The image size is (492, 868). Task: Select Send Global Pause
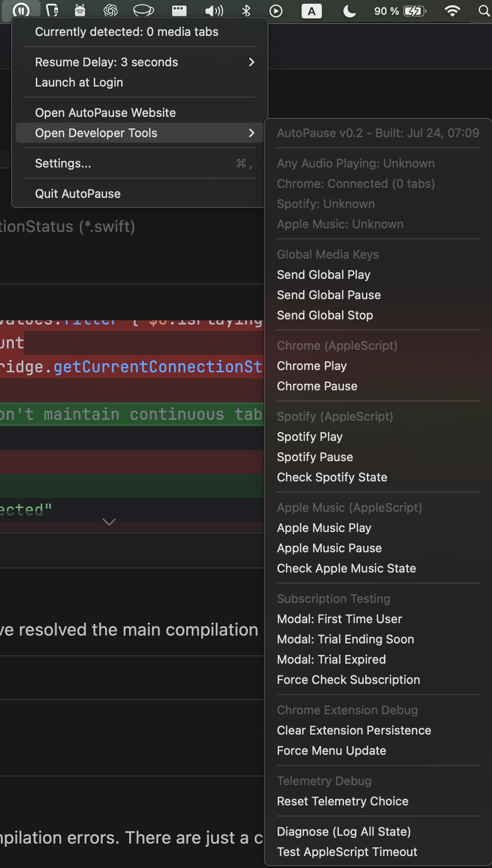329,295
